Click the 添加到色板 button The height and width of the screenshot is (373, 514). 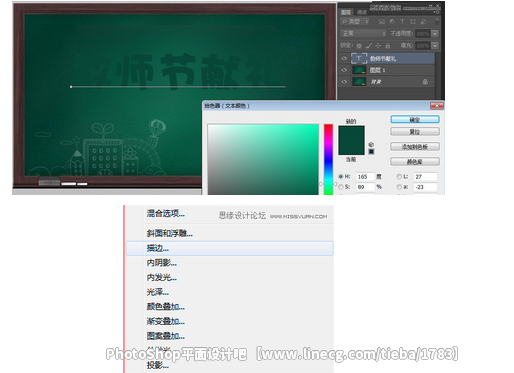[415, 147]
